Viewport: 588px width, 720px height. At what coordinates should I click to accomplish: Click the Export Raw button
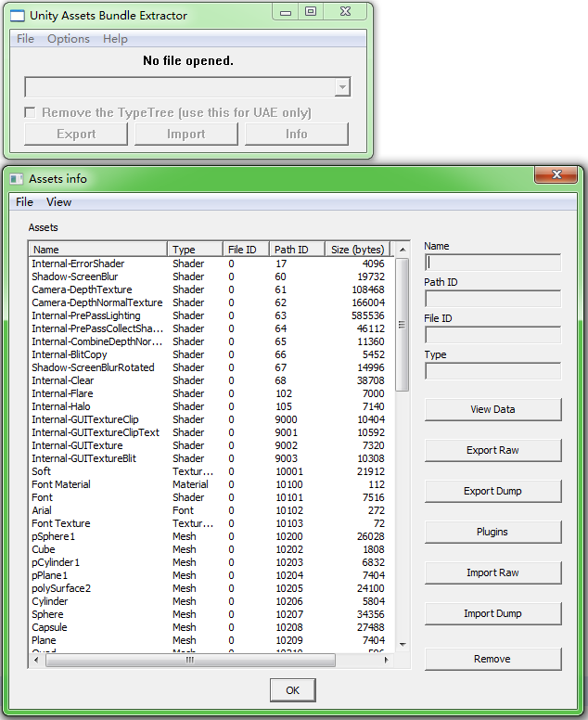[493, 450]
